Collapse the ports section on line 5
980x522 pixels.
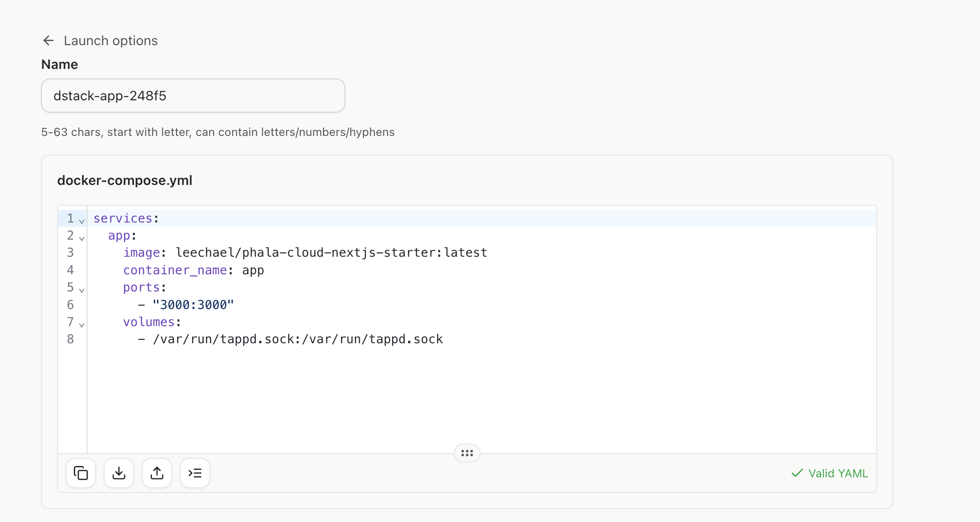82,290
